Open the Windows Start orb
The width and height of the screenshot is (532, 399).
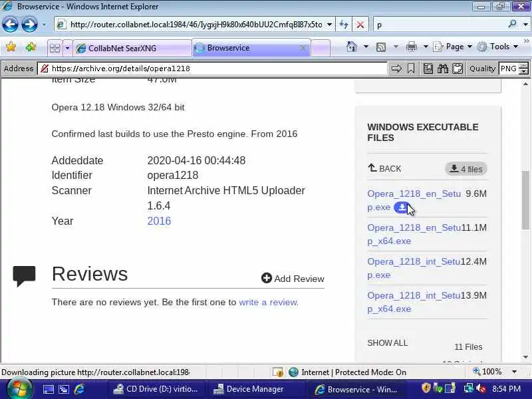click(x=20, y=389)
